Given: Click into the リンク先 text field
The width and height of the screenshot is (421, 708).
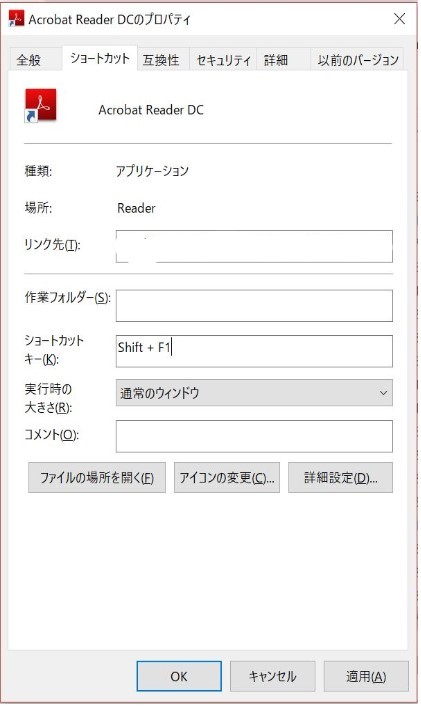Looking at the screenshot, I should click(254, 246).
